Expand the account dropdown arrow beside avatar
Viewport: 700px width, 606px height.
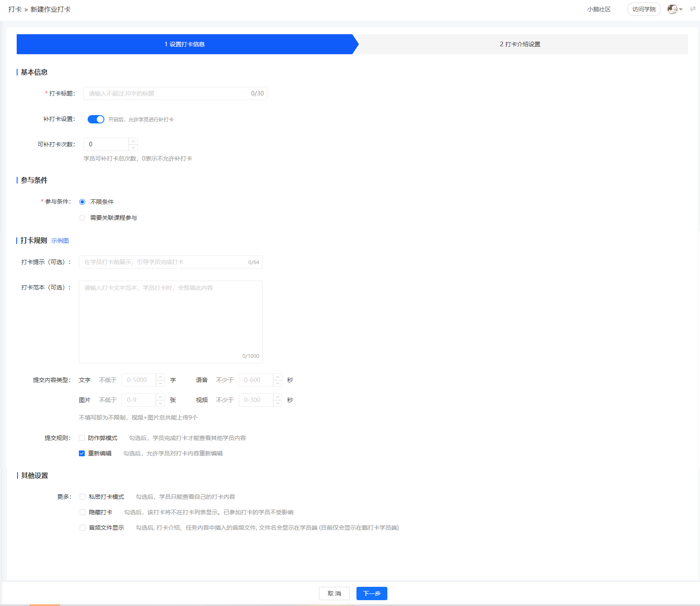click(681, 10)
